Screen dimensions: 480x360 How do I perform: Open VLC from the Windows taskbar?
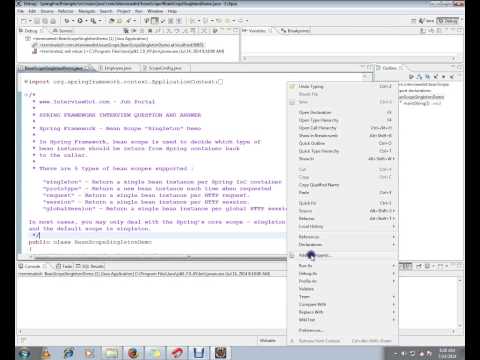coord(46,353)
